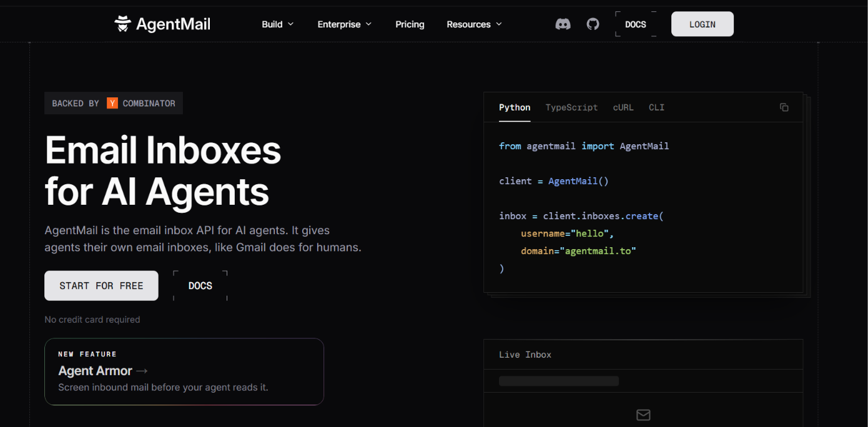Viewport: 868px width, 427px height.
Task: Switch to the cURL code tab
Action: tap(623, 107)
